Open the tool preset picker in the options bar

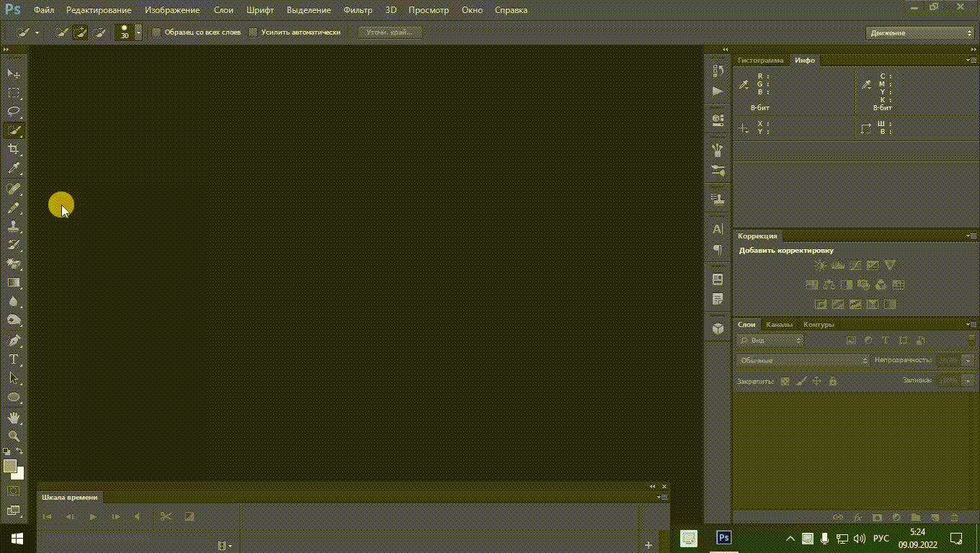(x=28, y=32)
